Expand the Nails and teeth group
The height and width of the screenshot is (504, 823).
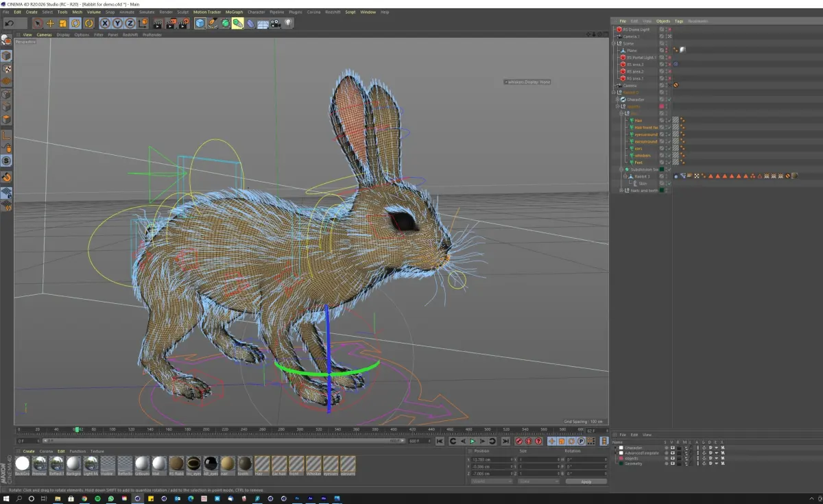pos(621,190)
